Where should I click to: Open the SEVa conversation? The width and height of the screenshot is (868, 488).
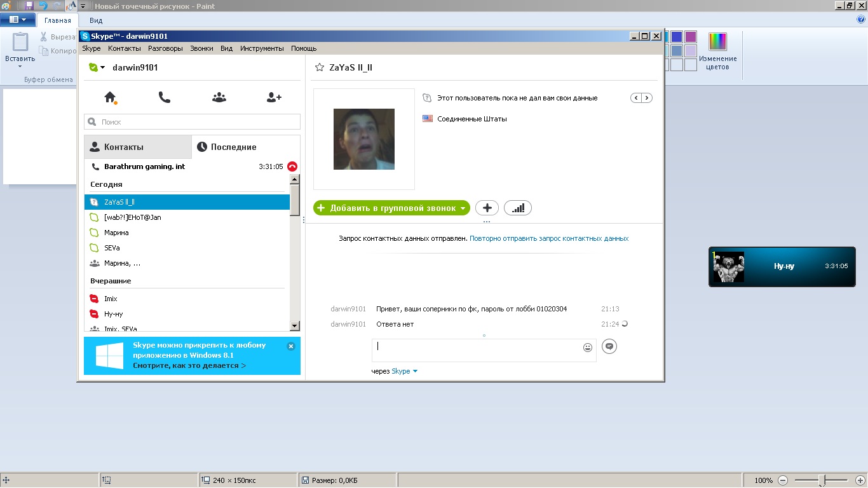coord(187,248)
